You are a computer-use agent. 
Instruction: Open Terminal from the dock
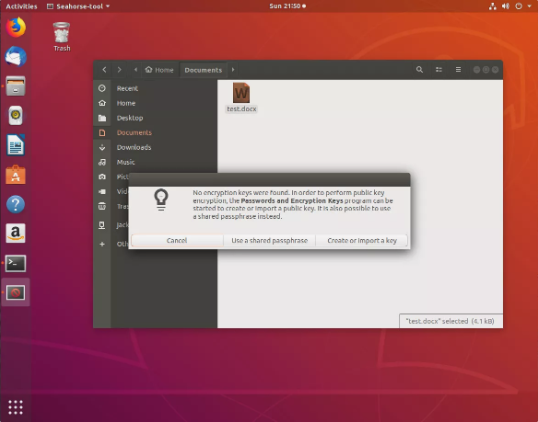(16, 263)
